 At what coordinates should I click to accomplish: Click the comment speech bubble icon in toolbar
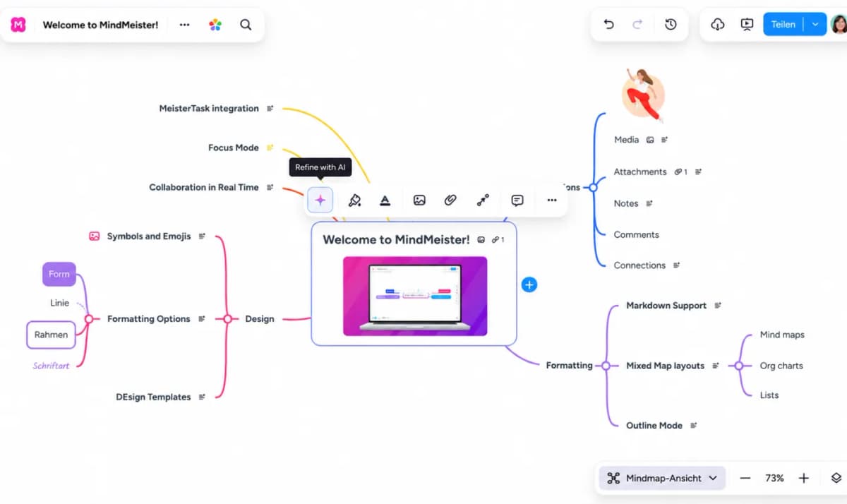click(517, 200)
